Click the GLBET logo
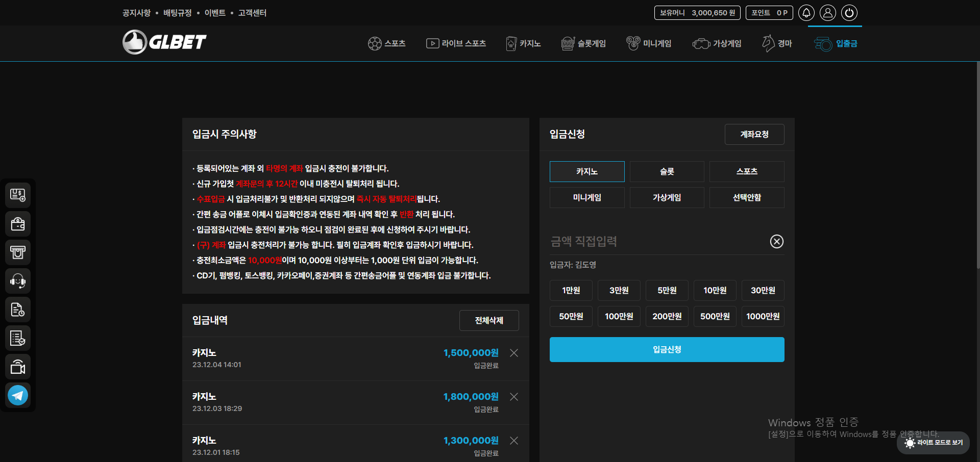Screen dimensions: 980x462 (x=164, y=42)
